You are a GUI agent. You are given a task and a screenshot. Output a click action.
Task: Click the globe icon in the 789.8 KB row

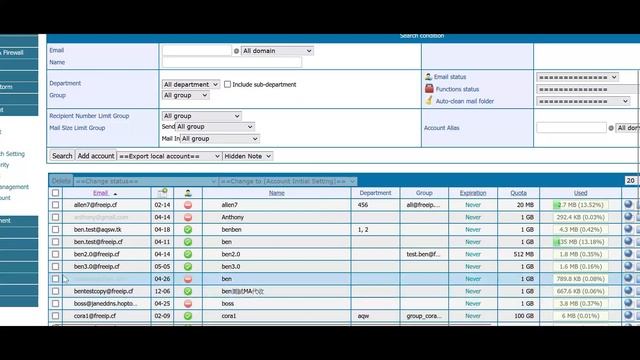pos(628,278)
